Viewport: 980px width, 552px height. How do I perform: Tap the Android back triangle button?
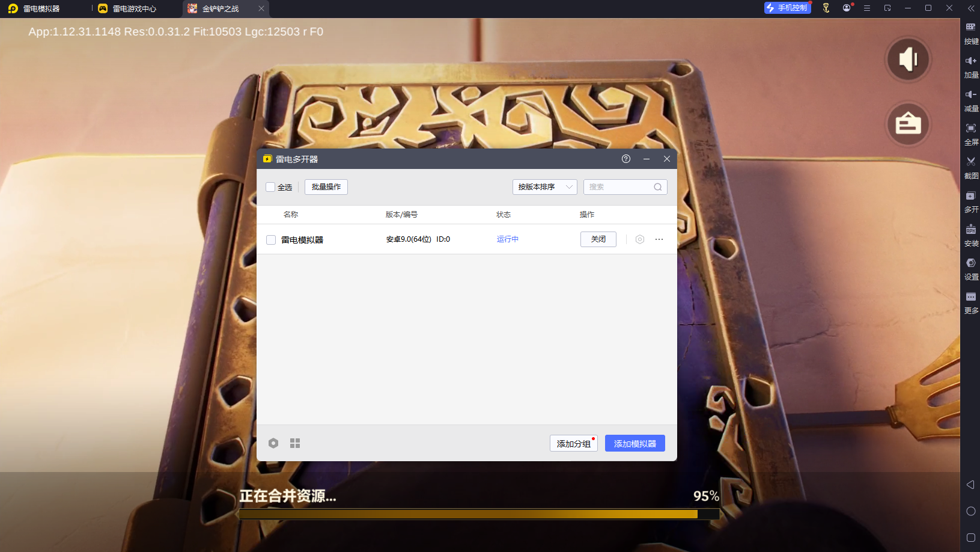(x=970, y=485)
